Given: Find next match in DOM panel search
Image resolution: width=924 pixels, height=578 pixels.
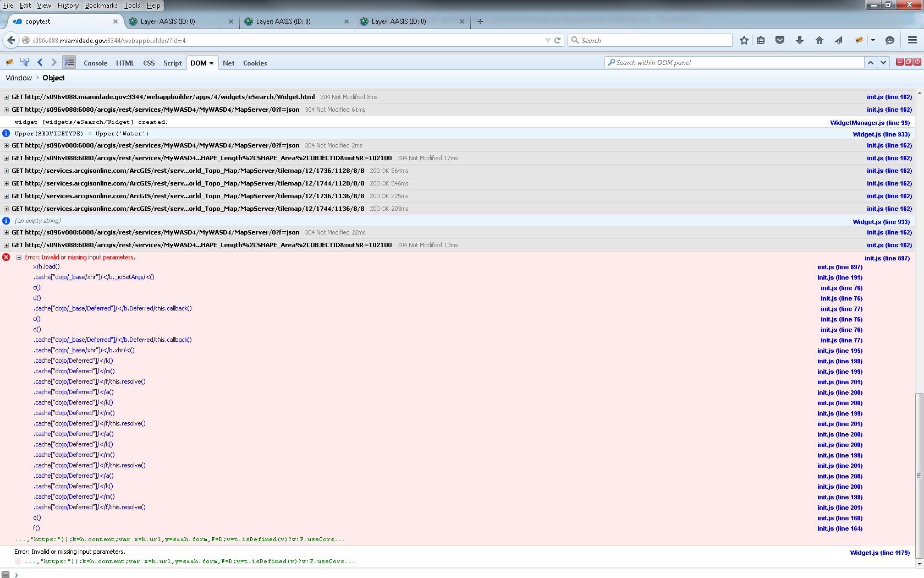Looking at the screenshot, I should click(x=883, y=63).
